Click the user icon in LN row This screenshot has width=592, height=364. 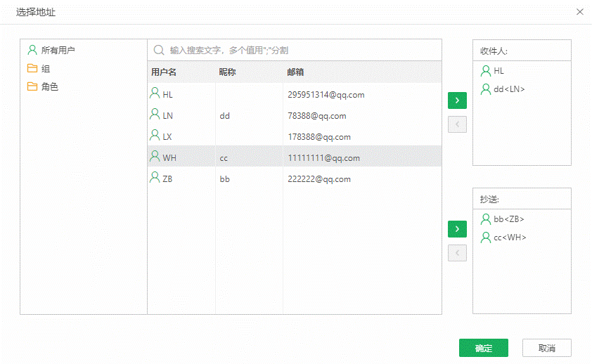point(155,114)
